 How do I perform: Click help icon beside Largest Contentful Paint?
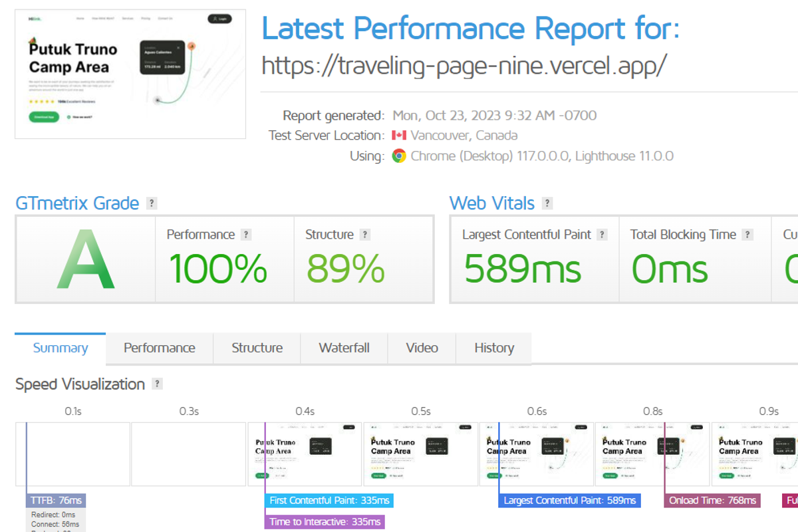point(602,235)
